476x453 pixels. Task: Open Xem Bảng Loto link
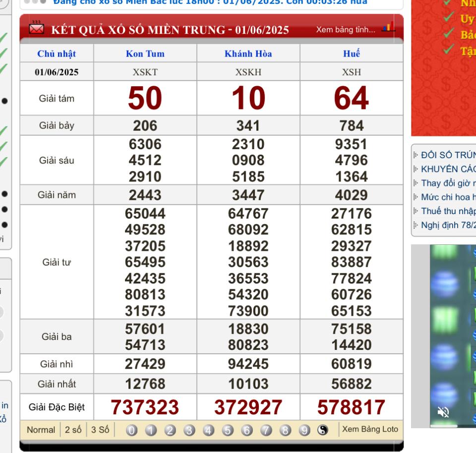coord(370,429)
